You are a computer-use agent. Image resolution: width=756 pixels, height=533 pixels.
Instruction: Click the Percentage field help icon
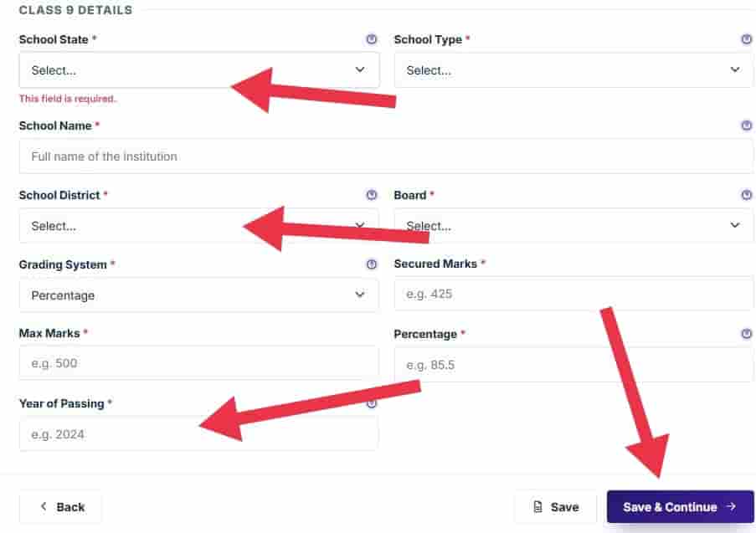tap(746, 334)
